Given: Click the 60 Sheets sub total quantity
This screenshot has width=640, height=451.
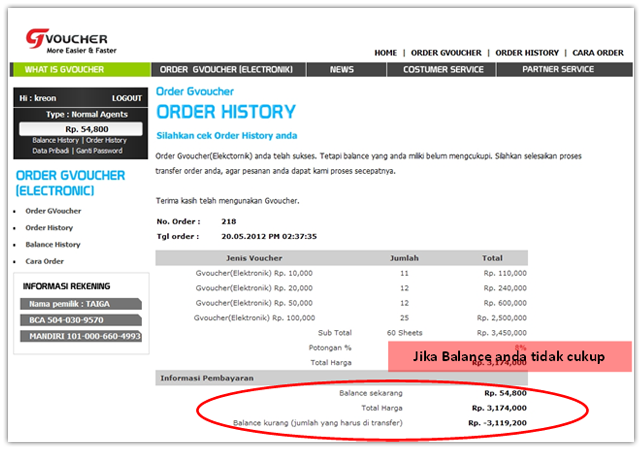Looking at the screenshot, I should (404, 333).
